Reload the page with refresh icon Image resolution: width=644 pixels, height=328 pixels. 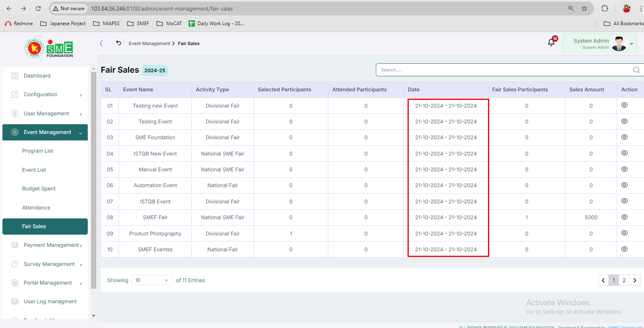point(38,9)
